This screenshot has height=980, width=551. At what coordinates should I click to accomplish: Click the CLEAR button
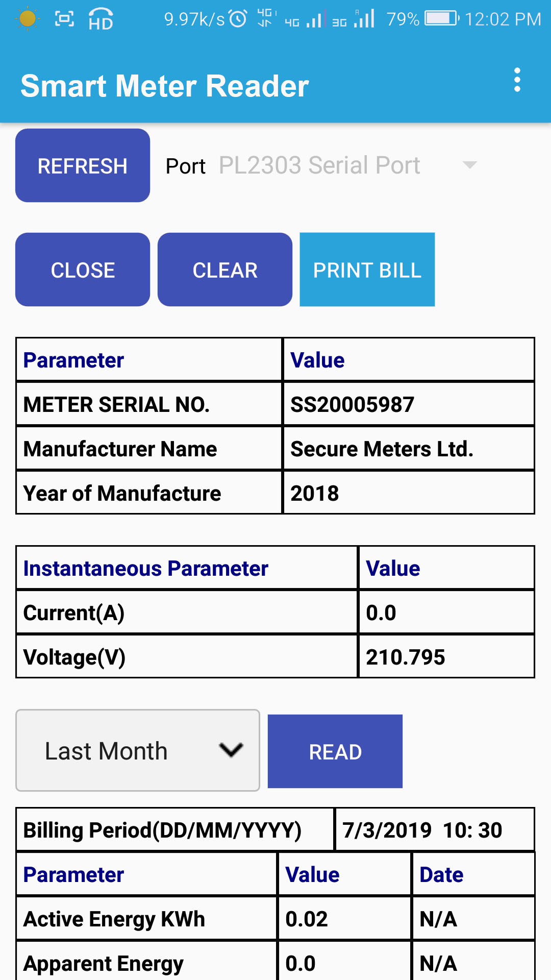click(225, 269)
